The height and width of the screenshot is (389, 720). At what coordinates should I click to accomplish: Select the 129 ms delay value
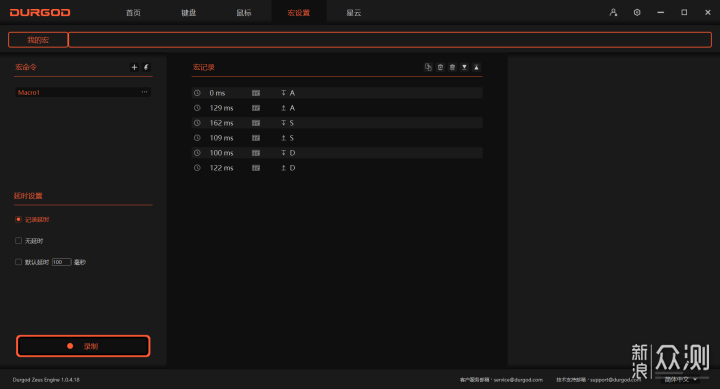tap(221, 108)
